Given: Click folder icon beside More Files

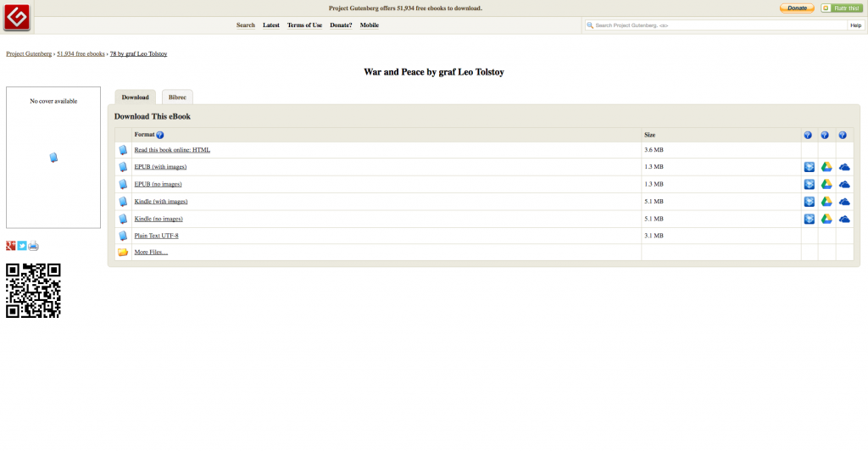Looking at the screenshot, I should (x=123, y=253).
